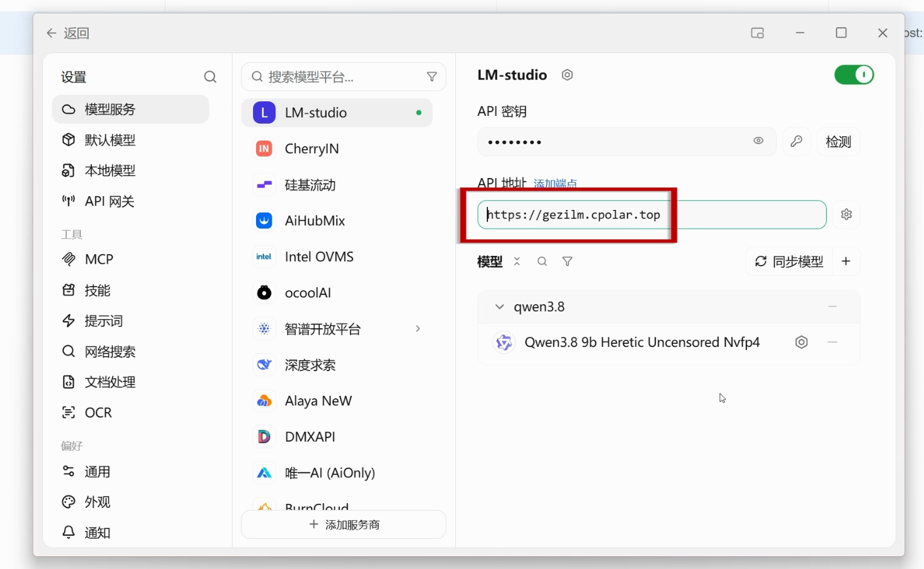
Task: Open the mini window icon in title bar
Action: coord(757,33)
